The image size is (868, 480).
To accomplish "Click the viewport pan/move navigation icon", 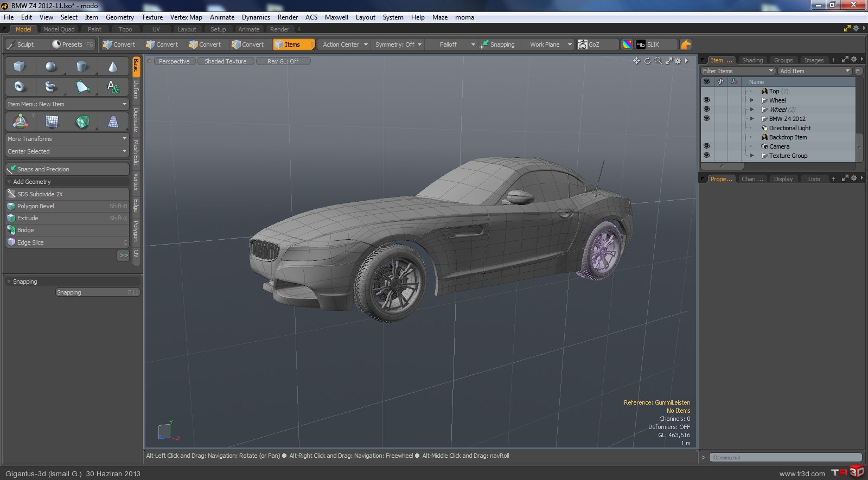I will [637, 61].
